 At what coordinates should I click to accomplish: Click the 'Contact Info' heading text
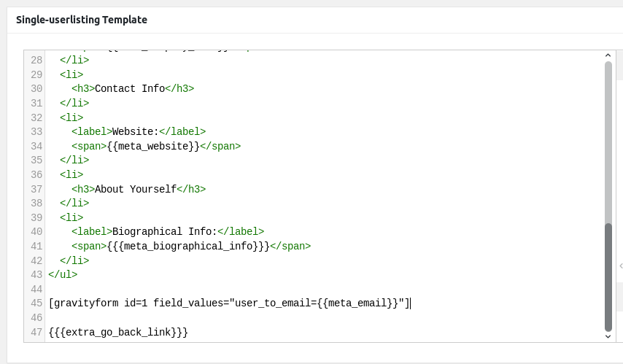[x=130, y=88]
